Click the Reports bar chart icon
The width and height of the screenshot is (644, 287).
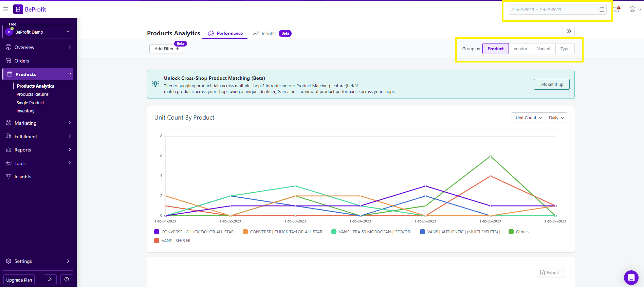coord(8,149)
